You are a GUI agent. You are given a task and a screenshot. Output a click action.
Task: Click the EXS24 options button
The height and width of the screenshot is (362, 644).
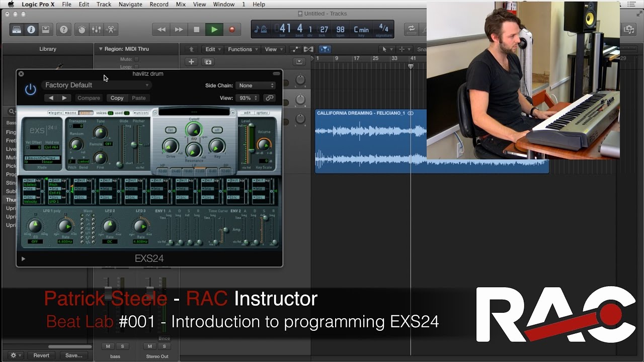pos(262,113)
